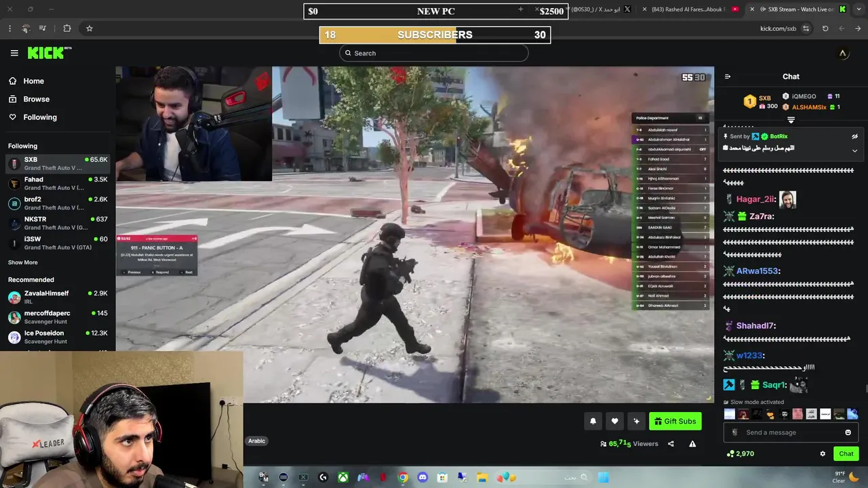Click chat username w1233

coord(751,356)
